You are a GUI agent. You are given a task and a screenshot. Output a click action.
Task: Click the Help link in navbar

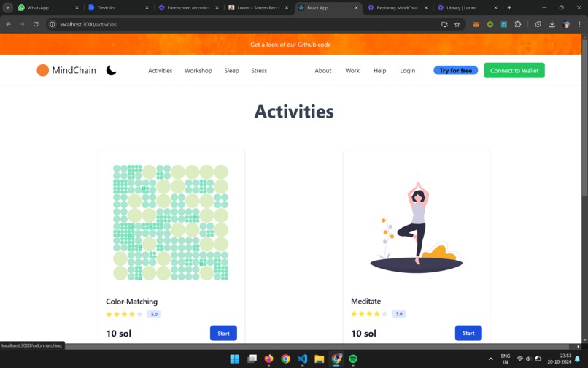(379, 71)
